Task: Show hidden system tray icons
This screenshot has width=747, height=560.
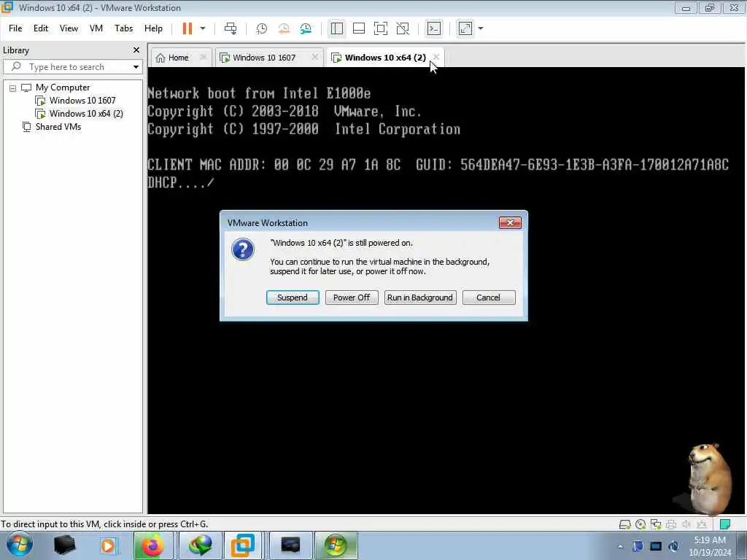Action: tap(620, 546)
